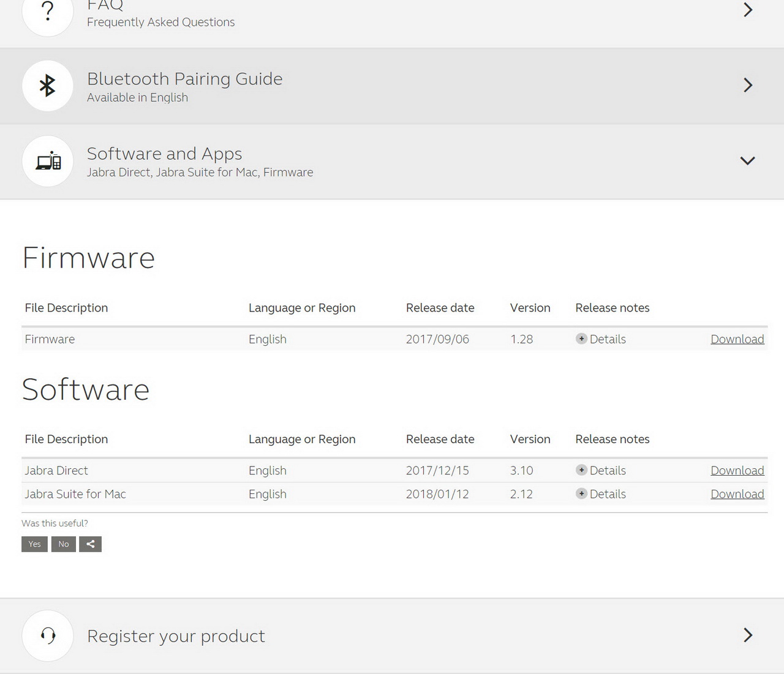Expand Jabra Direct release notes plus icon
The height and width of the screenshot is (674, 784).
(581, 470)
